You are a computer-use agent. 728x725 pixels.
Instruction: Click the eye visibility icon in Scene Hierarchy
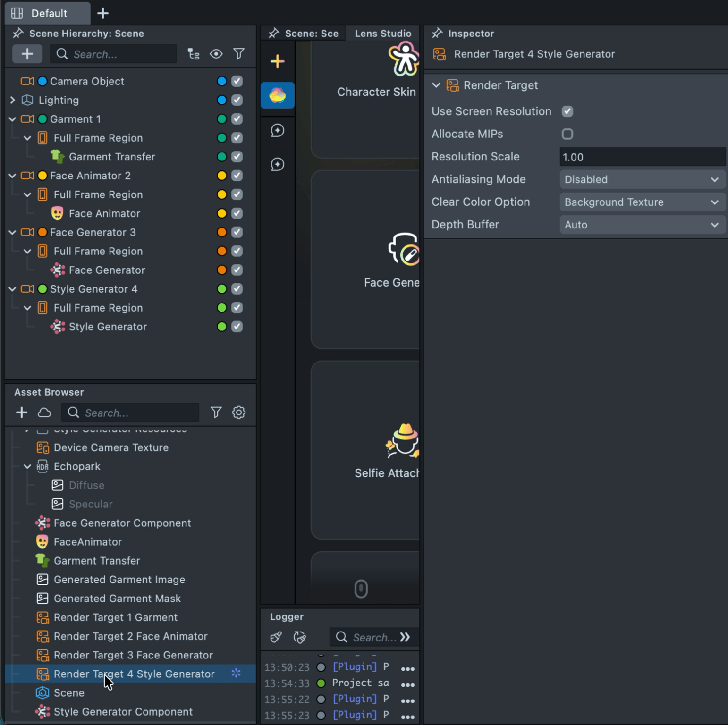[x=216, y=54]
